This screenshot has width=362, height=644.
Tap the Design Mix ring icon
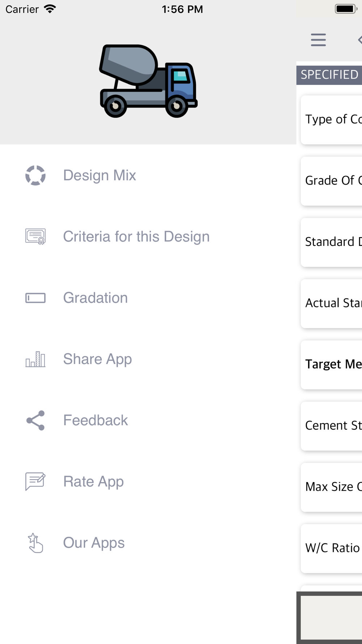[35, 175]
